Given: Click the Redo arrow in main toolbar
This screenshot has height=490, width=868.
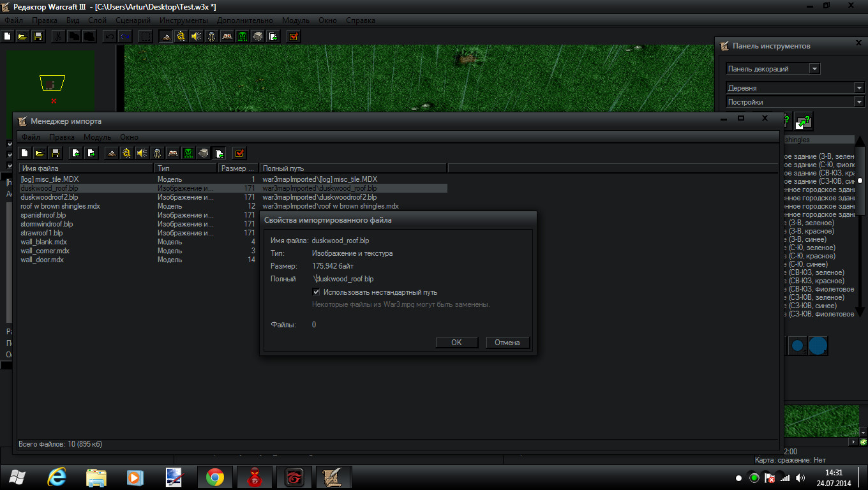Looking at the screenshot, I should coord(124,36).
